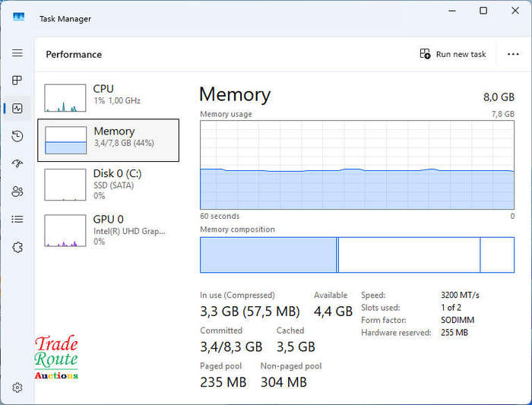Maximize the Task Manager window
This screenshot has width=532, height=405.
click(483, 11)
